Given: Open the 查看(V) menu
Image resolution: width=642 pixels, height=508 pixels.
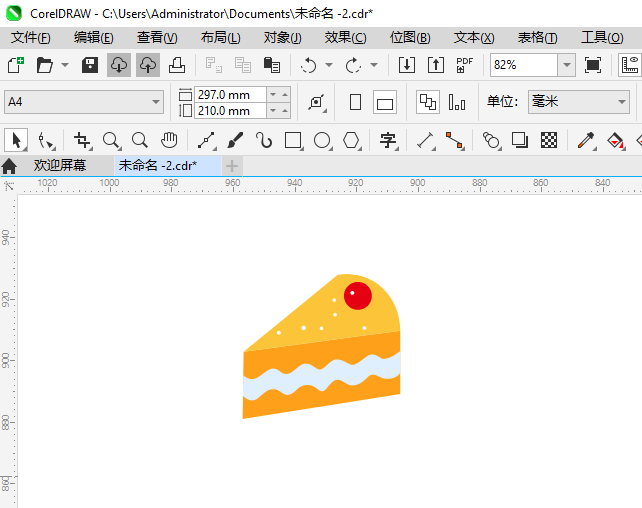Looking at the screenshot, I should pos(157,38).
